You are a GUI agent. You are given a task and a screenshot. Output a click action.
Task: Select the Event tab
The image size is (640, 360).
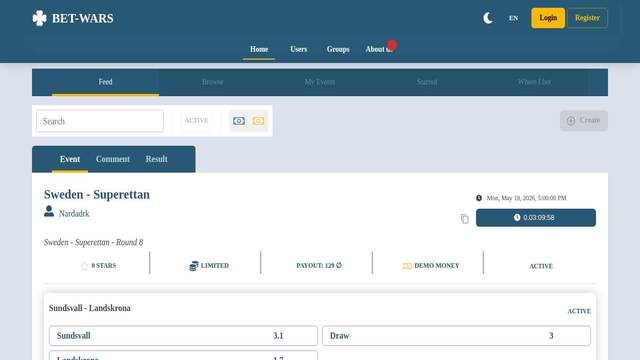(x=70, y=159)
